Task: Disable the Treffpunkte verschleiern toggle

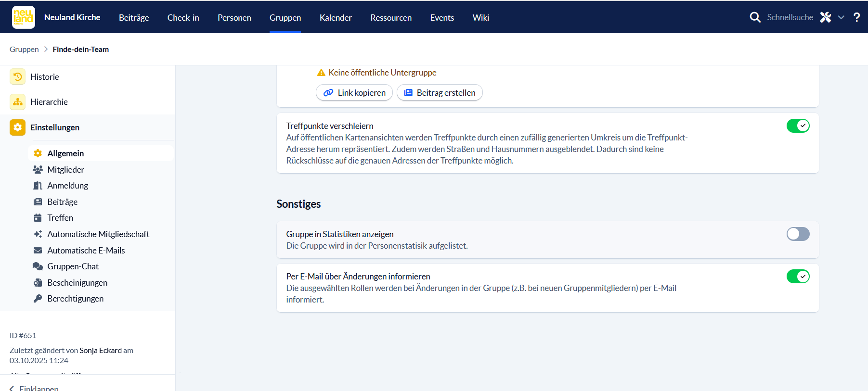Action: [798, 126]
